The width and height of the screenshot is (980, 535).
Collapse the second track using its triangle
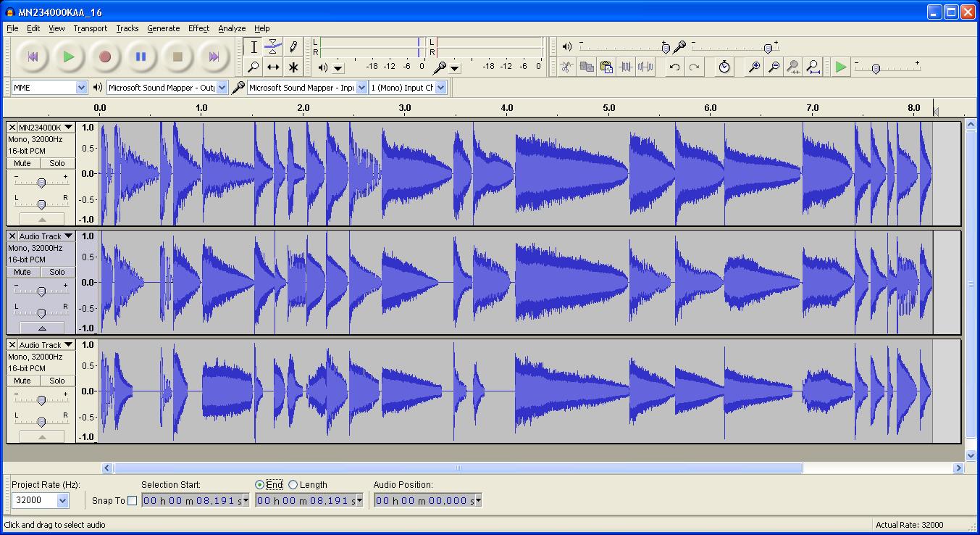pos(41,328)
